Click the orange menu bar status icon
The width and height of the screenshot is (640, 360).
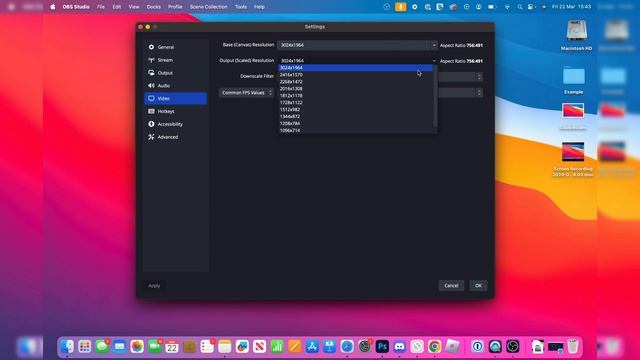[400, 7]
